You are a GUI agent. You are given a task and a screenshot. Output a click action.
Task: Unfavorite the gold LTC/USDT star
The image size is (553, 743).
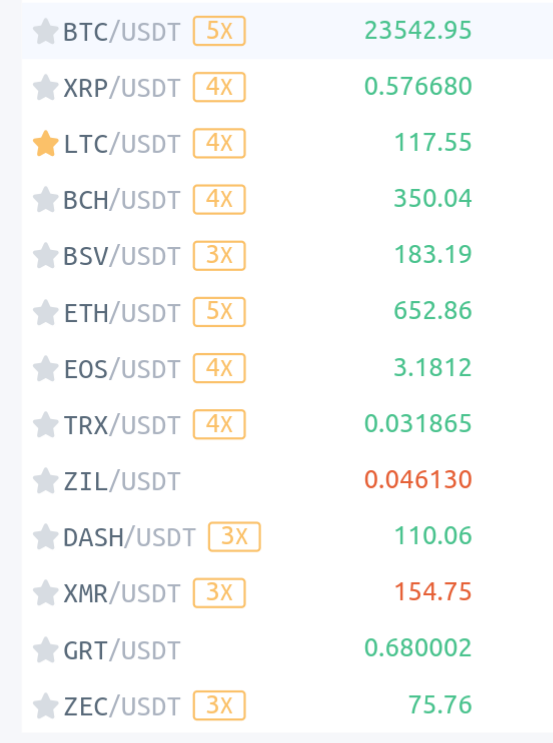click(x=45, y=143)
